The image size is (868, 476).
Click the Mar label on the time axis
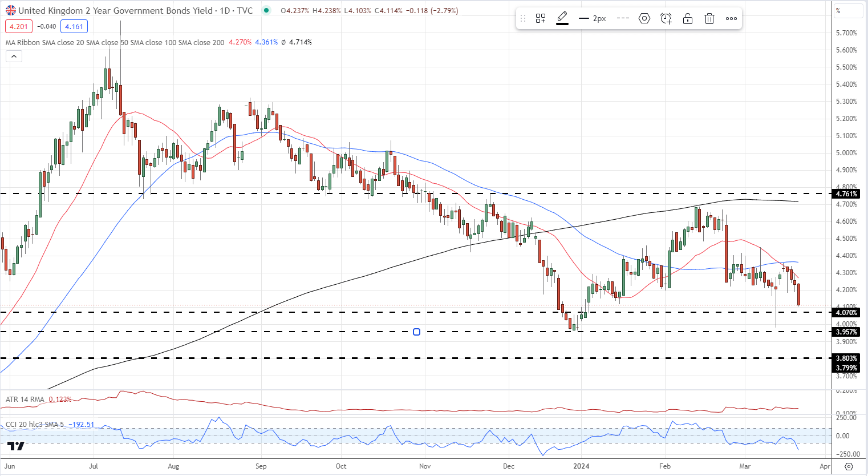(x=745, y=466)
